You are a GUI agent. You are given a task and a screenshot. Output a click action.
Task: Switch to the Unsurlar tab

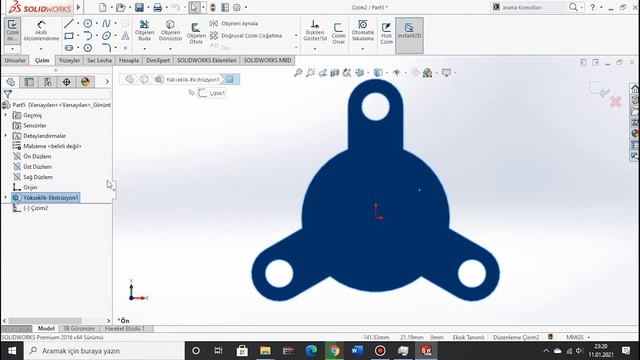[x=15, y=60]
